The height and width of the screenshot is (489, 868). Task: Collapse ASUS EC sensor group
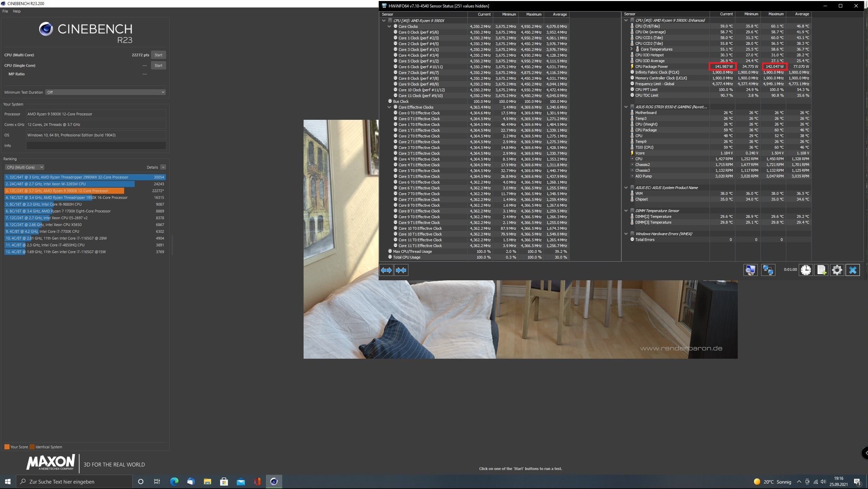626,188
